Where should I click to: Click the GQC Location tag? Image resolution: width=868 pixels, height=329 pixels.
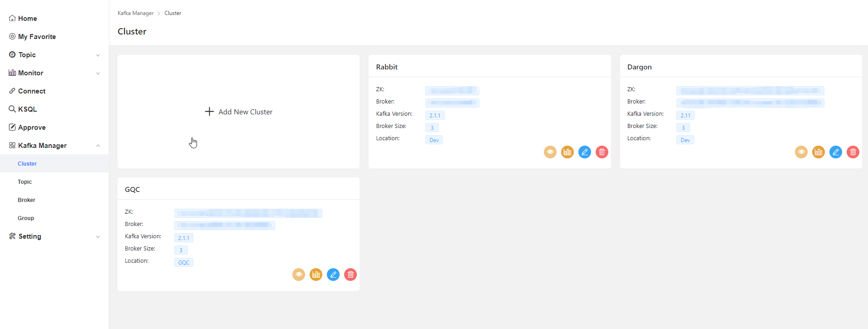(x=184, y=262)
